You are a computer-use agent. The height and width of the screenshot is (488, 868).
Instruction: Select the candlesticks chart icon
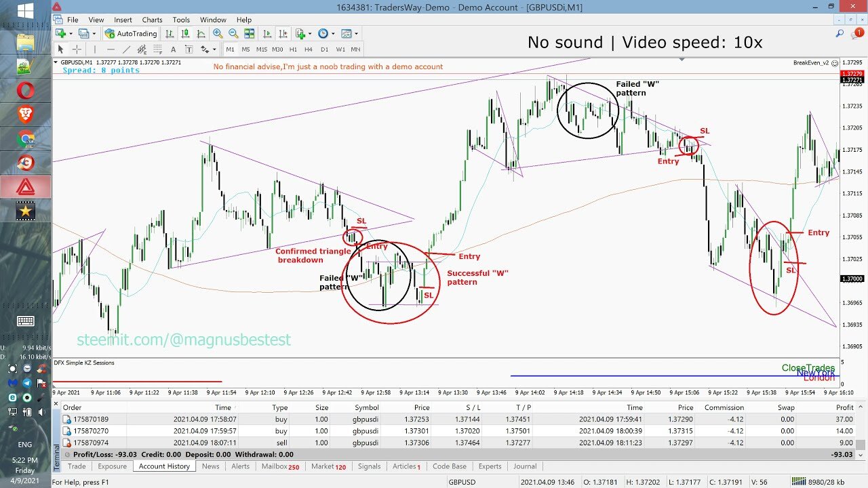pos(185,33)
